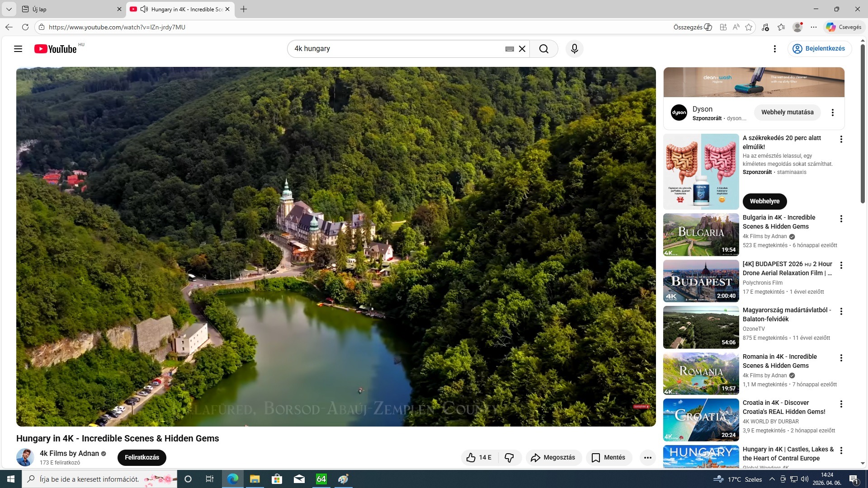
Task: Open YouTube settings three-dot menu in header
Action: 774,49
